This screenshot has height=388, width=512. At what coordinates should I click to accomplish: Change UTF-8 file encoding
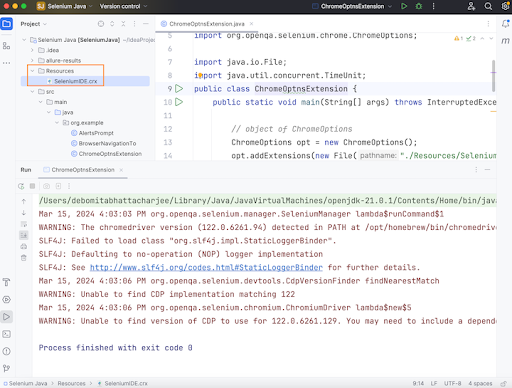click(x=452, y=383)
